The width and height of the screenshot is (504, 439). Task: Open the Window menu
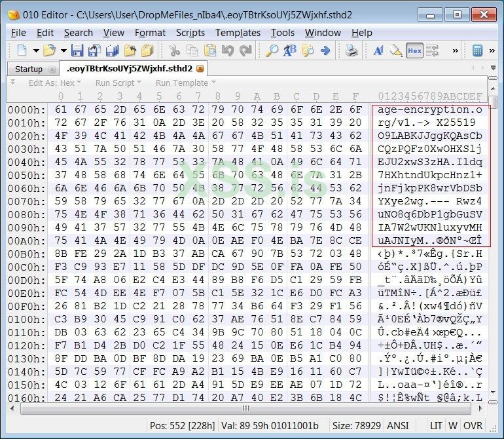323,33
